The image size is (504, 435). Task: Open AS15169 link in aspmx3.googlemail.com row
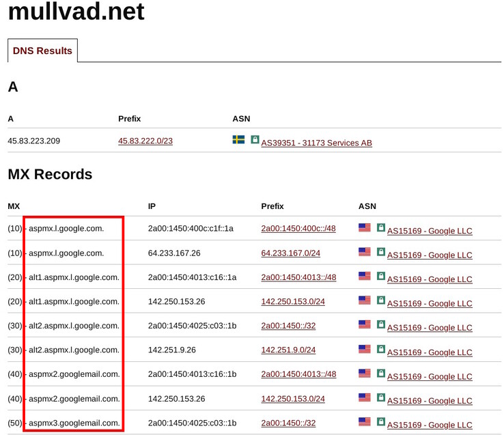point(430,425)
